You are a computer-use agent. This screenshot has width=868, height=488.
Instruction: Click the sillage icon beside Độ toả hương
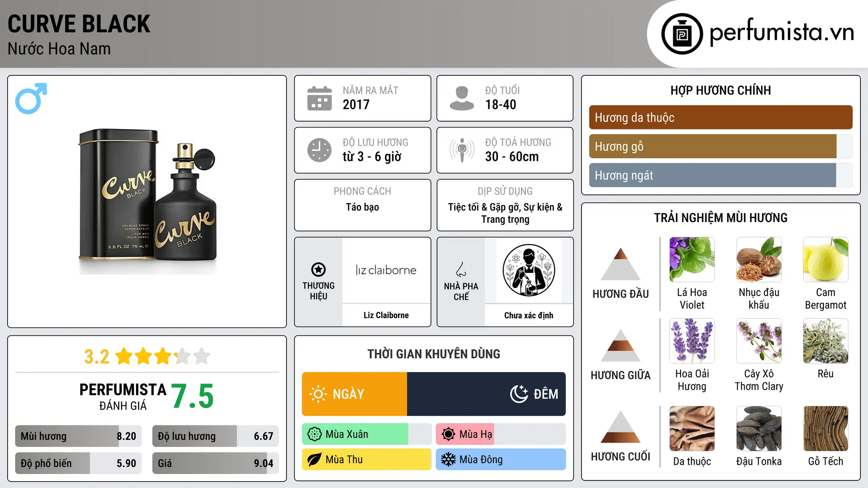pos(462,150)
